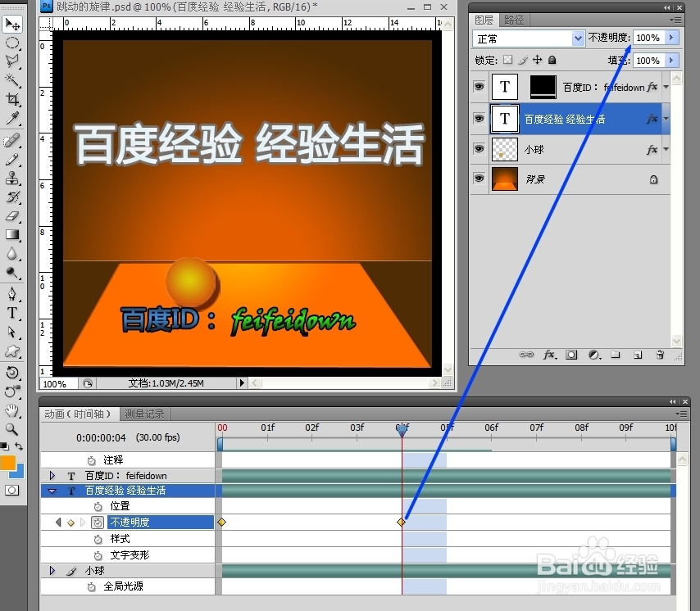Select the Healing Brush tool
700x611 pixels.
tap(12, 141)
